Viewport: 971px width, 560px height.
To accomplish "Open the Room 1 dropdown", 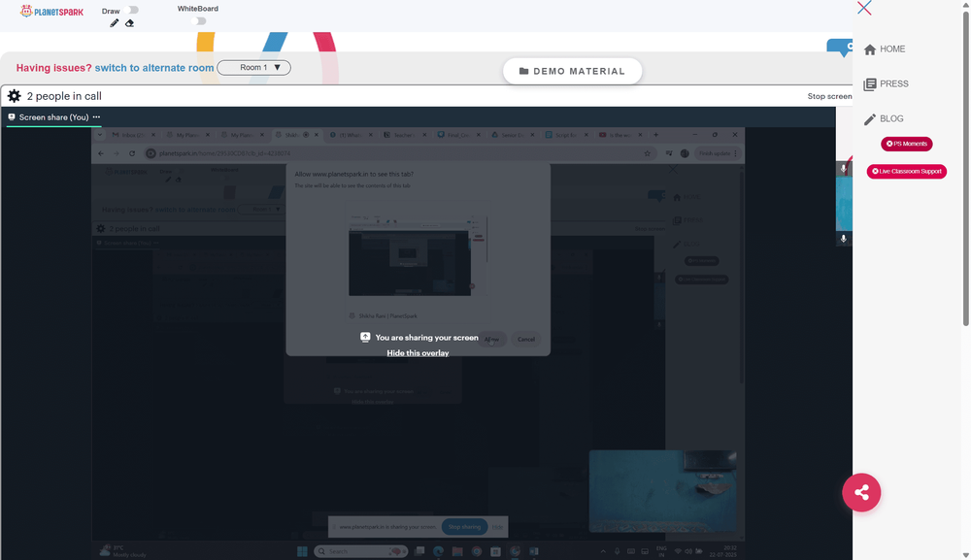I will 253,67.
